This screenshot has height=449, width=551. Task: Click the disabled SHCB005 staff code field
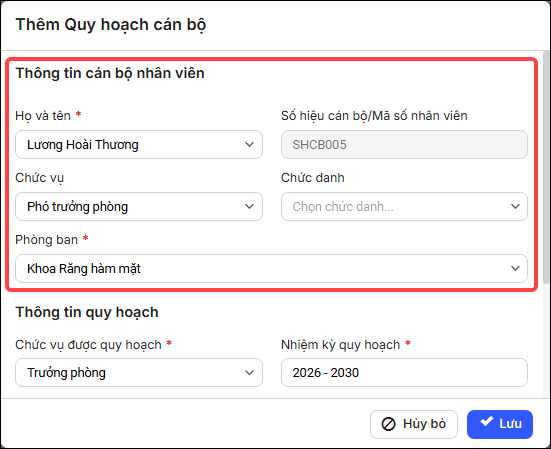click(404, 144)
